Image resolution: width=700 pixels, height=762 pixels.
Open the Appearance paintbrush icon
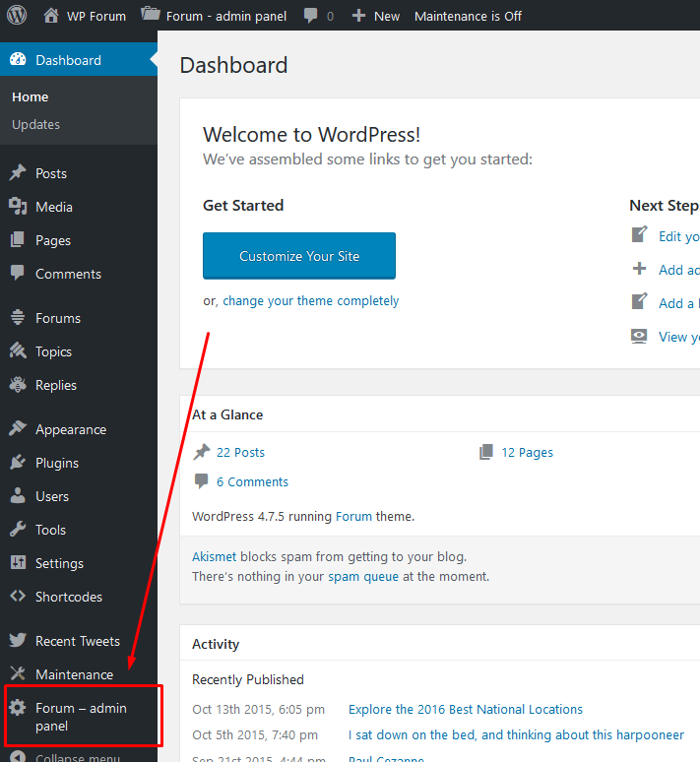[18, 429]
